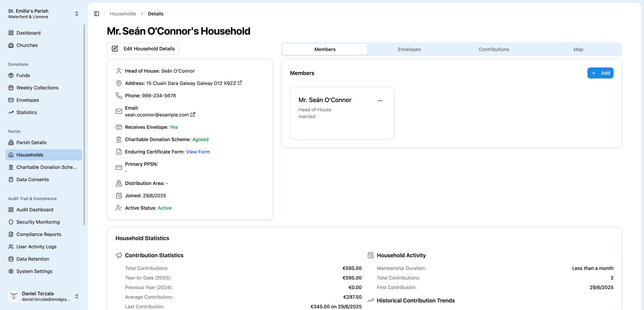The width and height of the screenshot is (644, 310).
Task: Click the Add button to add a member
Action: (x=600, y=73)
